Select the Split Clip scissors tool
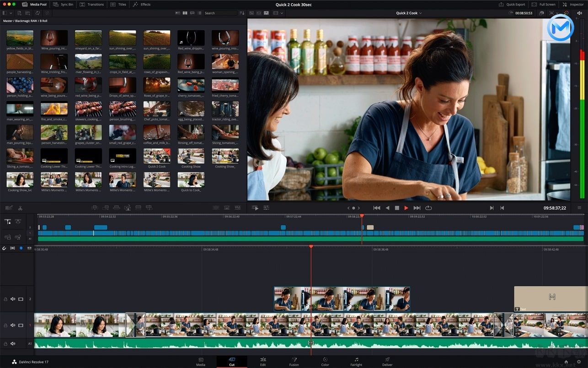The image size is (588, 368). [x=21, y=208]
